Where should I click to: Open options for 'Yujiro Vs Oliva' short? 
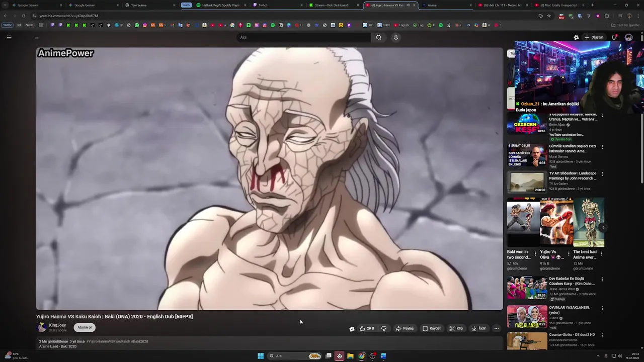(569, 253)
